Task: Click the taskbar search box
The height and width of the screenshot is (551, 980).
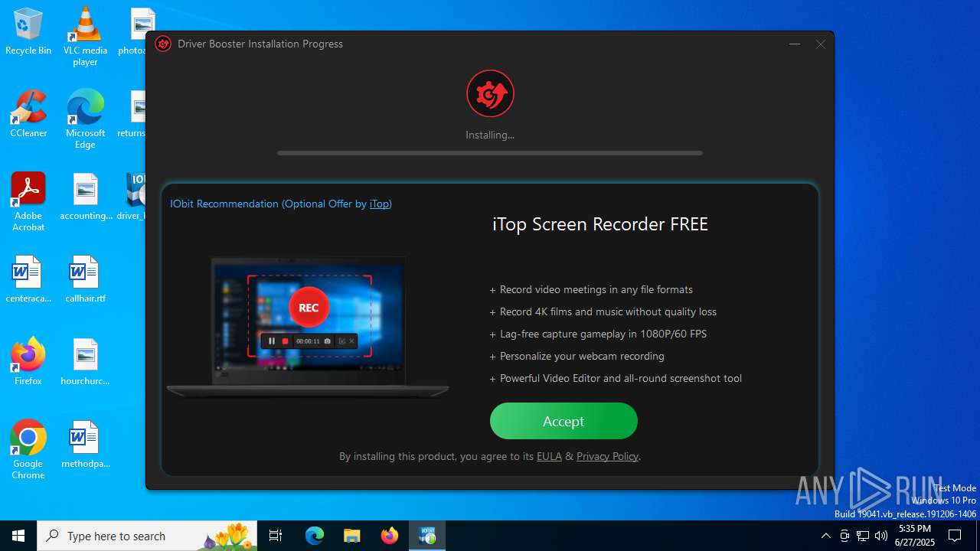Action: 147,536
